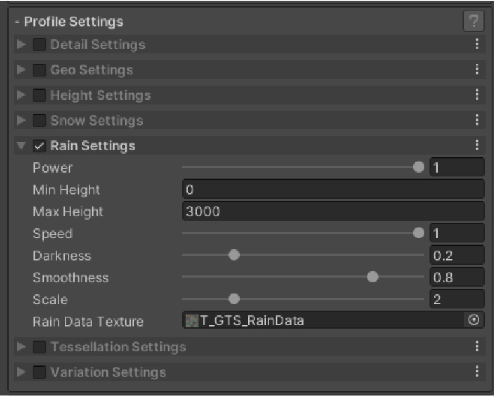Enable the Tessellation Settings checkbox

pos(39,347)
